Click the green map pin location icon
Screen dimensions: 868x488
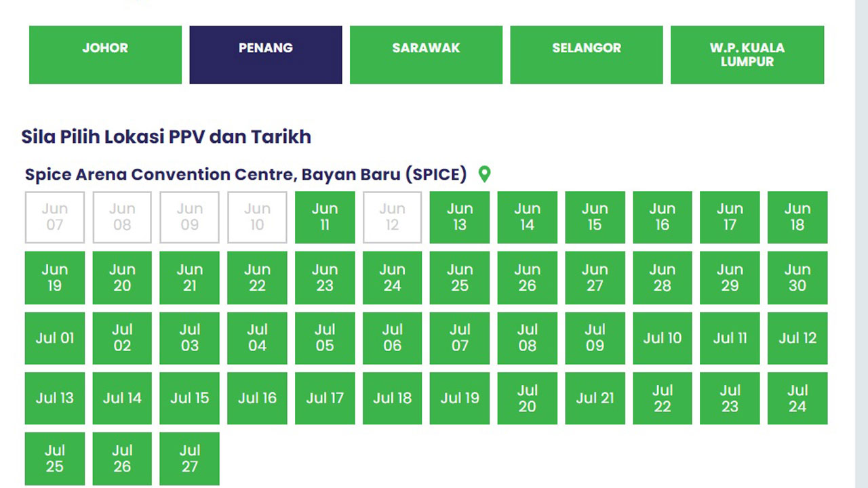tap(484, 174)
